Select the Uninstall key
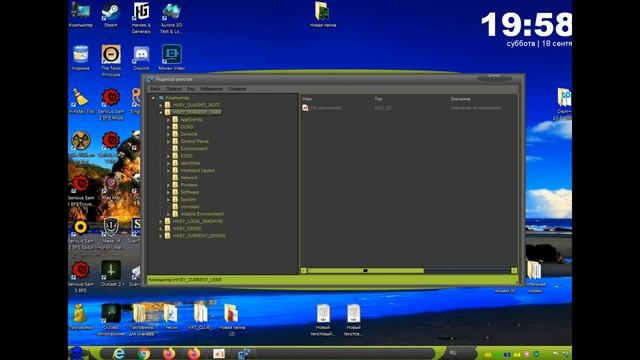The width and height of the screenshot is (640, 360). click(190, 207)
